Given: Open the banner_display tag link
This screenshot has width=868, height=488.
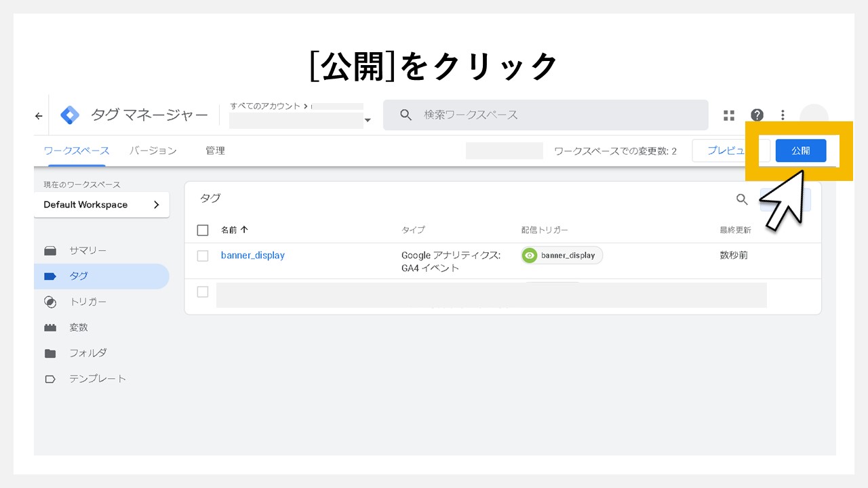Looking at the screenshot, I should 252,256.
